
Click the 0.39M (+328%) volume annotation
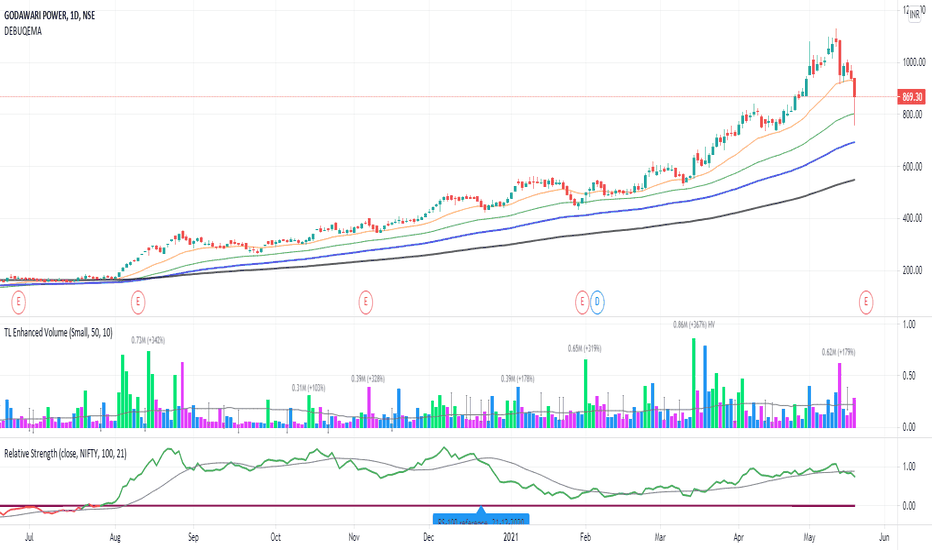pos(368,378)
